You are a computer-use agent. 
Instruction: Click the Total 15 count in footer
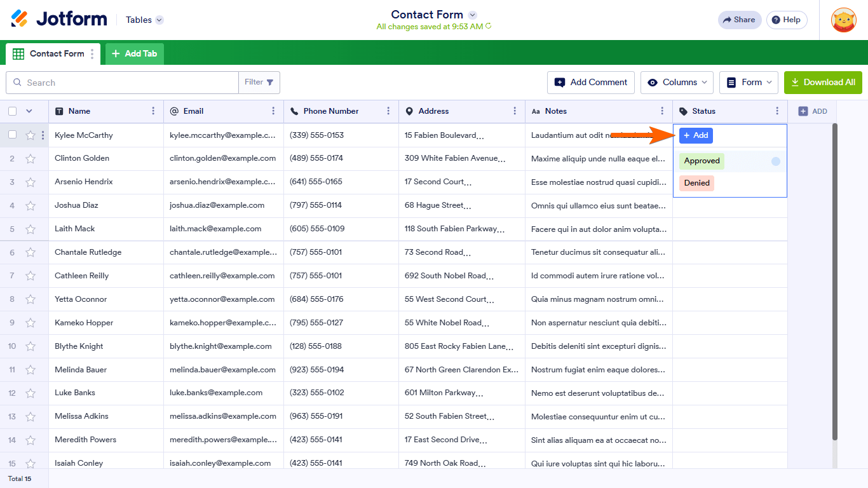(19, 478)
